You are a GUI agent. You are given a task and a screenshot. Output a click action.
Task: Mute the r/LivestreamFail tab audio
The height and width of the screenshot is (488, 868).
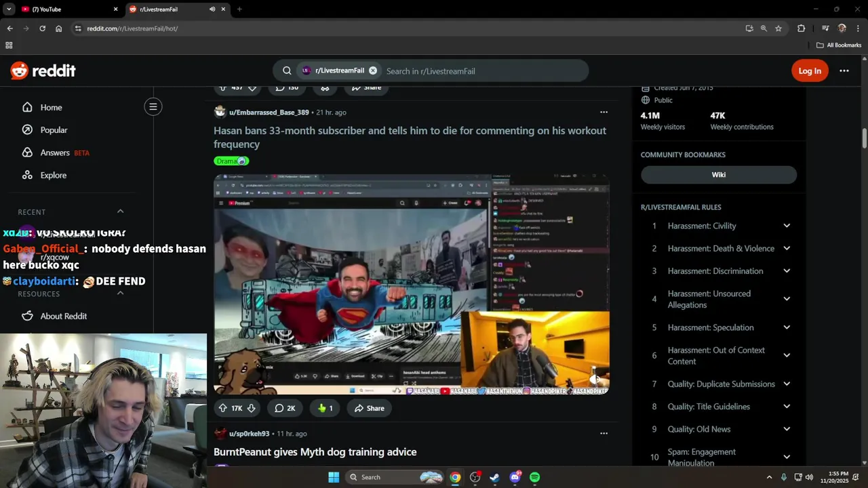(x=212, y=9)
